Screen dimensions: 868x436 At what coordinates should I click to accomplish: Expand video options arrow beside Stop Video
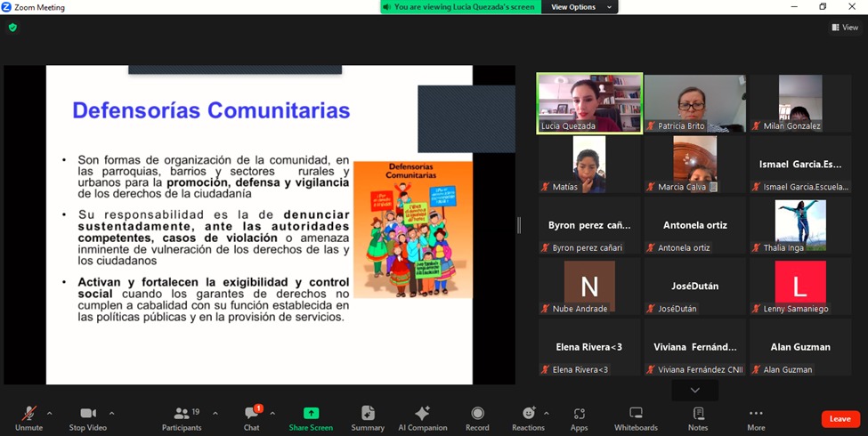click(x=111, y=413)
